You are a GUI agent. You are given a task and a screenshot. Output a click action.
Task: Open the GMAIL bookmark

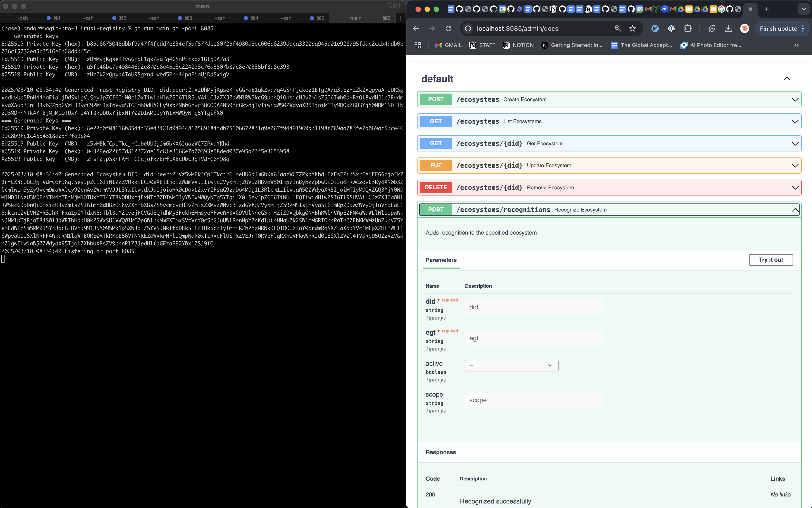click(448, 45)
